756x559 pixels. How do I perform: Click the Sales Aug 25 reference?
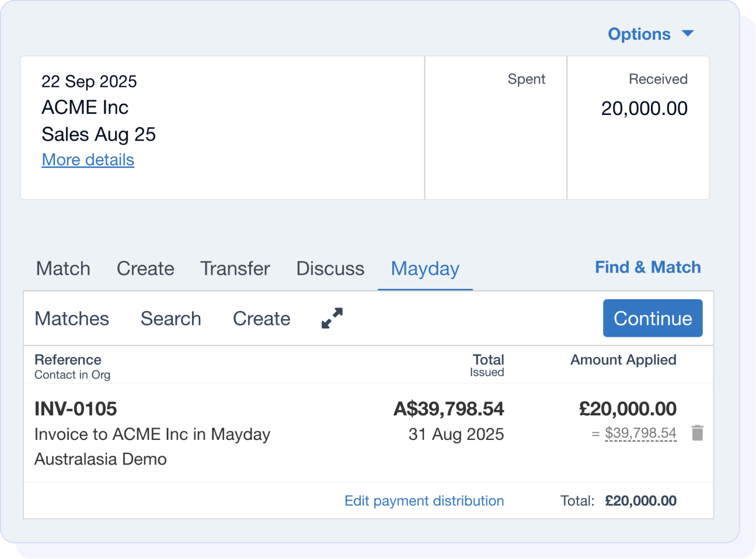tap(99, 134)
